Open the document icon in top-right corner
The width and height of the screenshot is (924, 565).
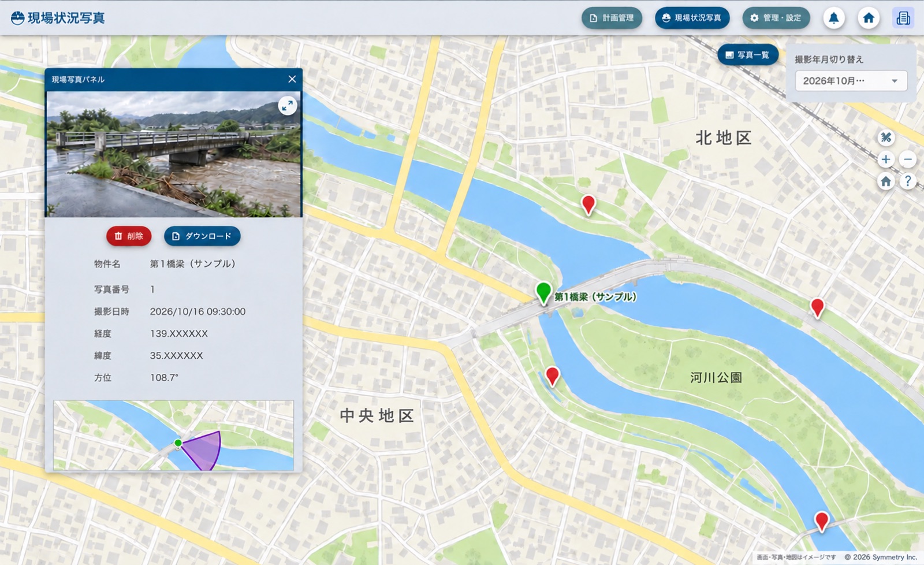click(903, 18)
